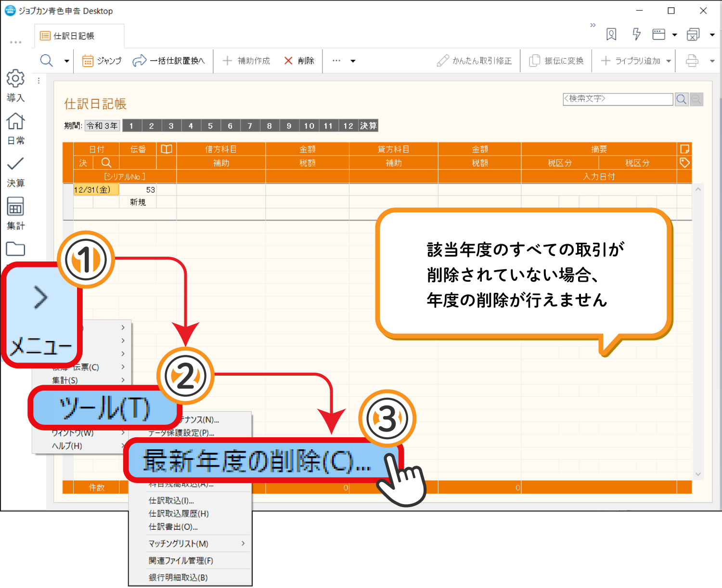
Task: Select month 6 in the period bar
Action: 231,126
